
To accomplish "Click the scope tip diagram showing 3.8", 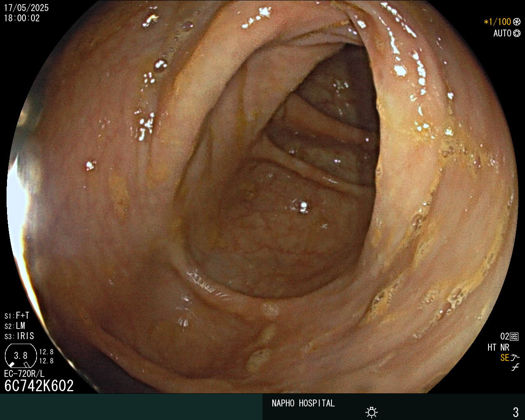I will coord(21,356).
